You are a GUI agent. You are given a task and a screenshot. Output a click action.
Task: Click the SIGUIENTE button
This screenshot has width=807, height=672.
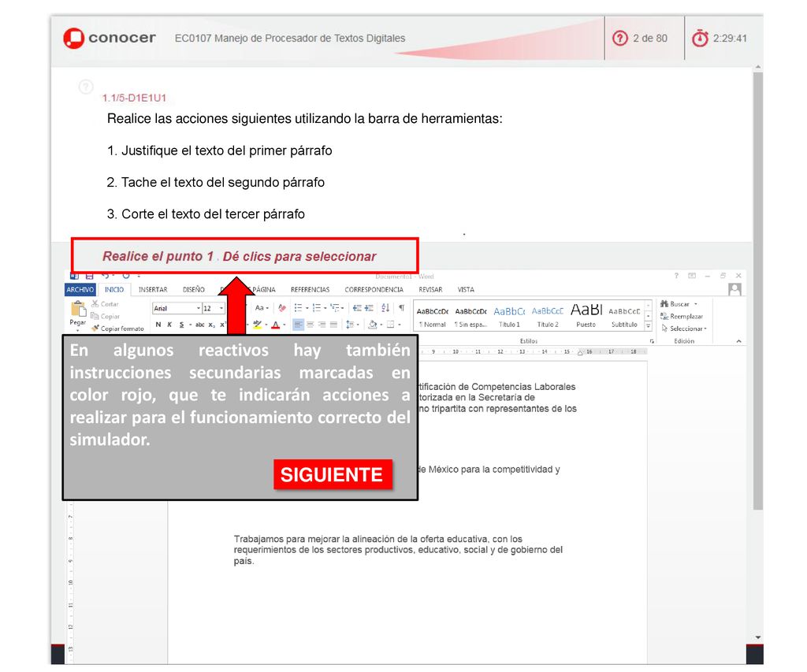pos(332,474)
